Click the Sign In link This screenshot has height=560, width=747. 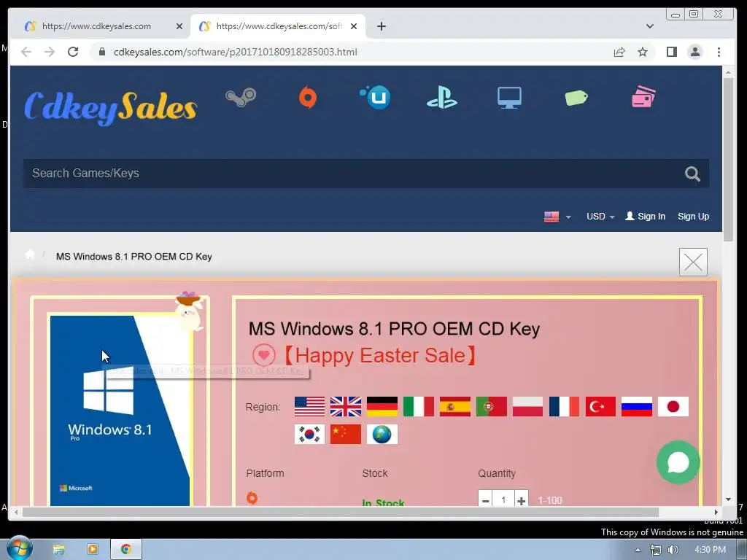(x=645, y=216)
